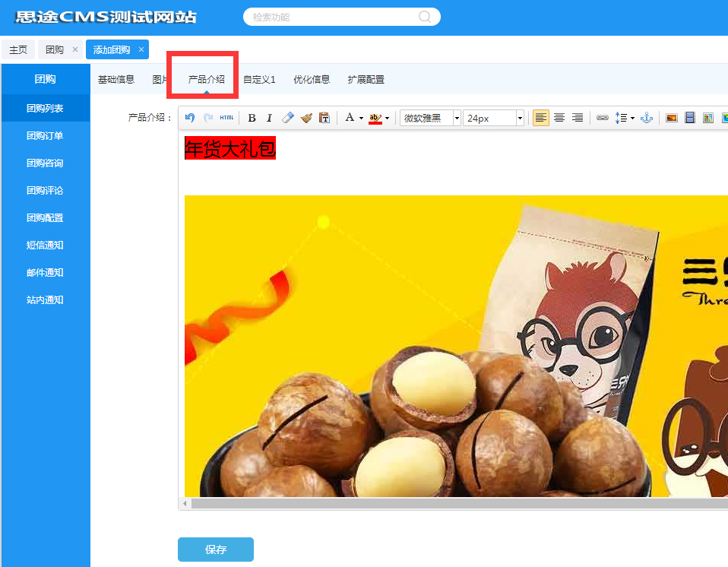This screenshot has width=728, height=567.
Task: Undo the last edit
Action: point(188,118)
